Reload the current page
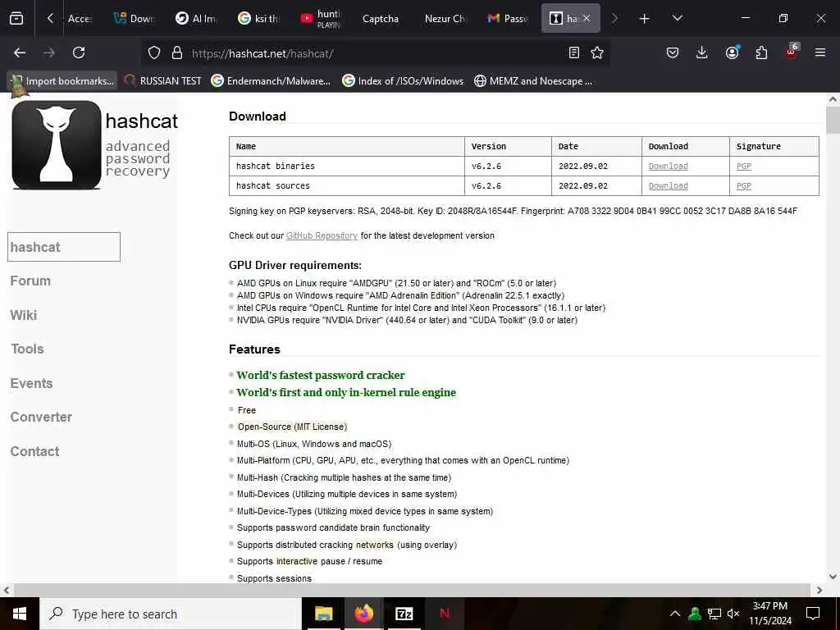This screenshot has width=840, height=630. click(79, 52)
